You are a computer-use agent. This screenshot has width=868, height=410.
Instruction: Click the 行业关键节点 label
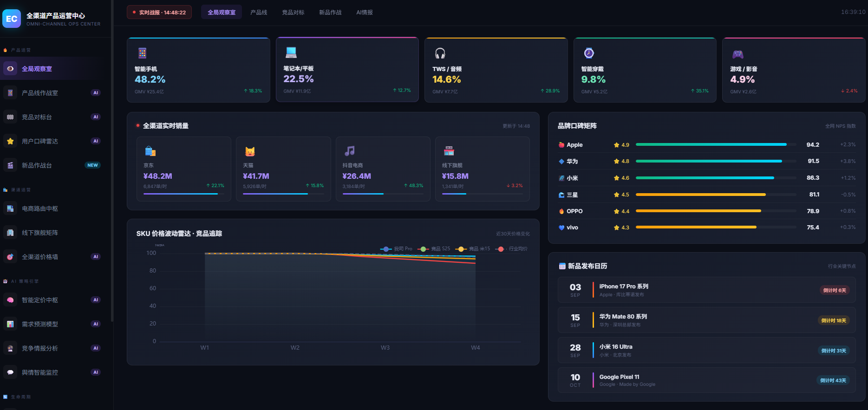842,267
